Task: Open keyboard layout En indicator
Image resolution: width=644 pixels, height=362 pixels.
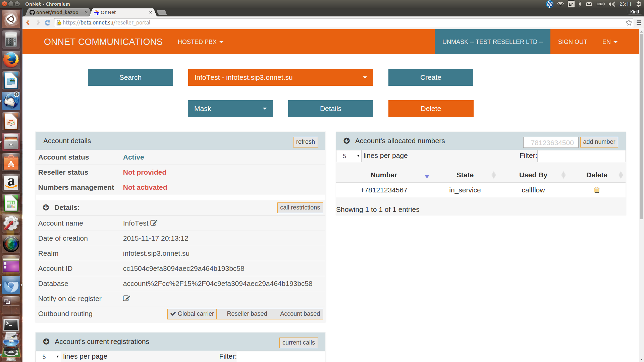Action: click(571, 4)
